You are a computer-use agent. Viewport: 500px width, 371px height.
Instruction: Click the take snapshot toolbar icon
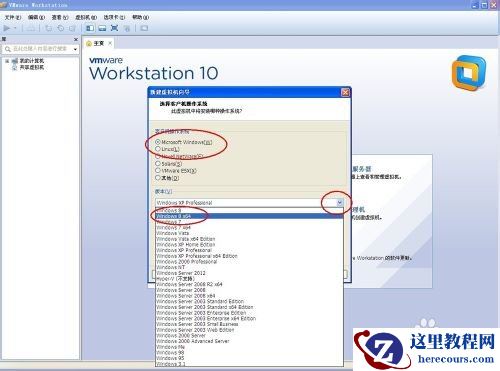[x=49, y=28]
